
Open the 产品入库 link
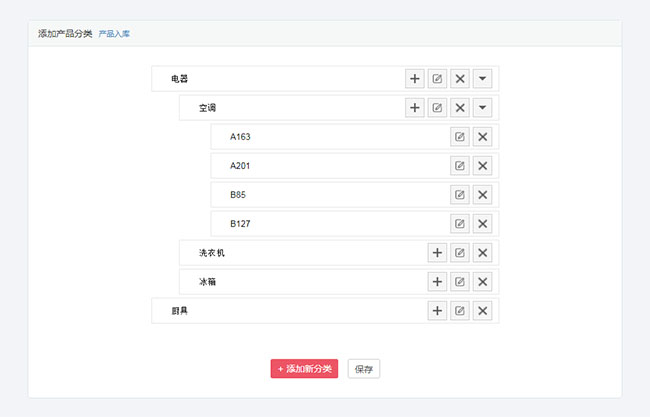coord(114,34)
